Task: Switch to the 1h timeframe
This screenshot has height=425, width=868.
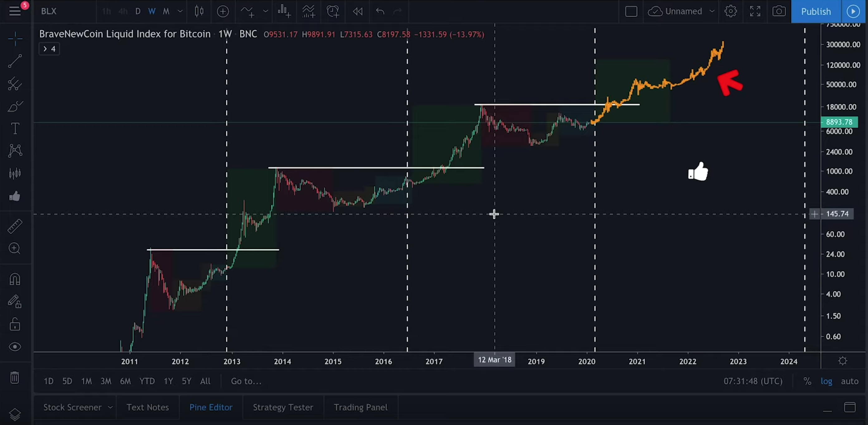Action: [x=107, y=12]
